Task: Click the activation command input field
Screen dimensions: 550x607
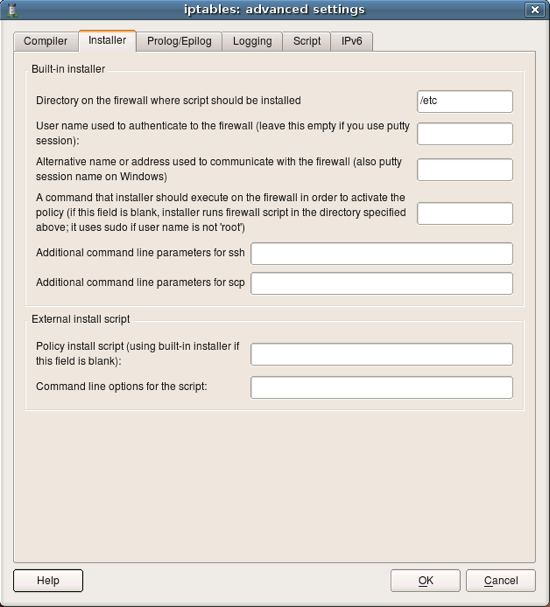Action: point(465,213)
